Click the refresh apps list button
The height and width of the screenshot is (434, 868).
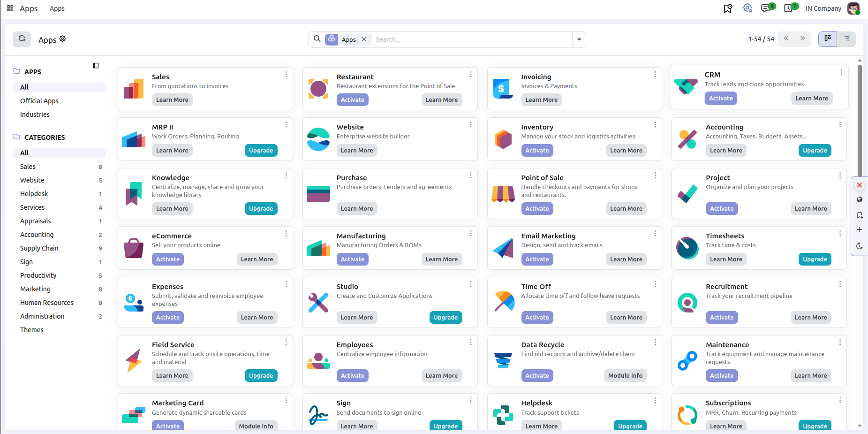(x=22, y=39)
